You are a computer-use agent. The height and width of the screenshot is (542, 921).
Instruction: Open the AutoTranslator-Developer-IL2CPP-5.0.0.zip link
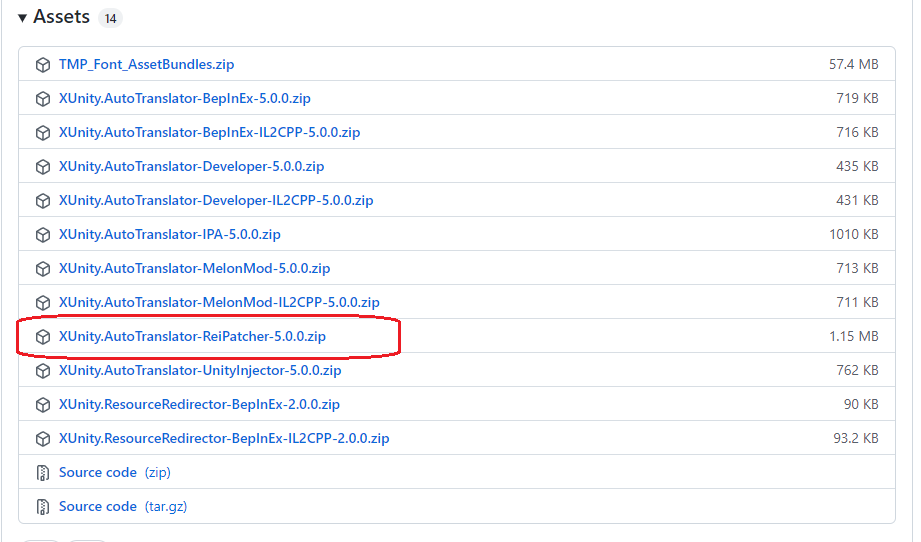pos(216,200)
